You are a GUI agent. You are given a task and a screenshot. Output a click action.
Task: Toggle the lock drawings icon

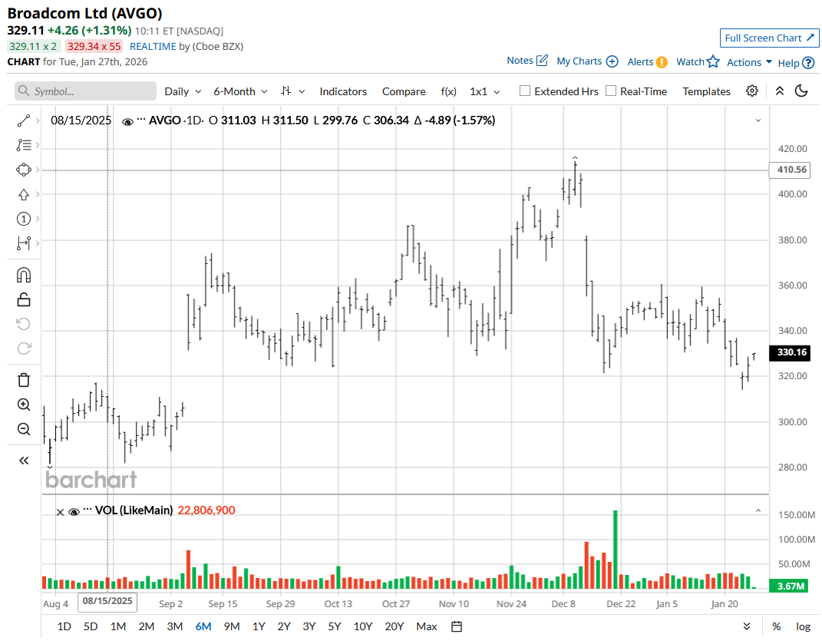pyautogui.click(x=24, y=299)
